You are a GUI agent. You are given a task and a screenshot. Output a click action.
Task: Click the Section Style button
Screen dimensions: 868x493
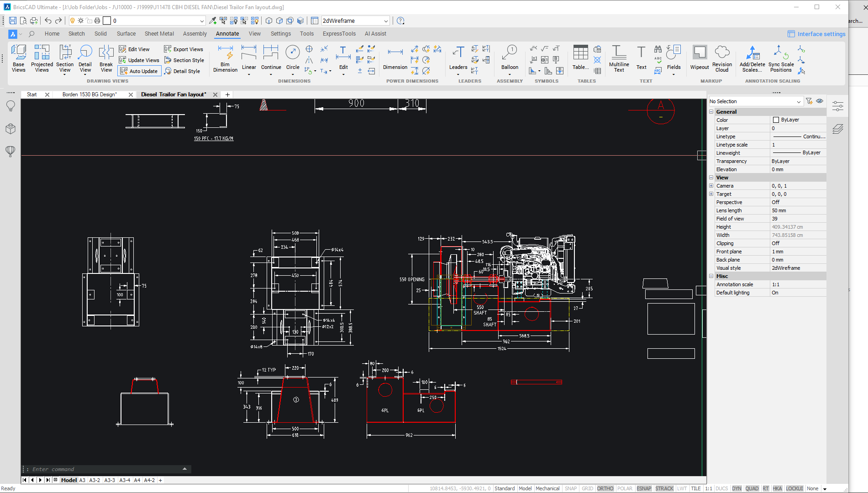[184, 60]
